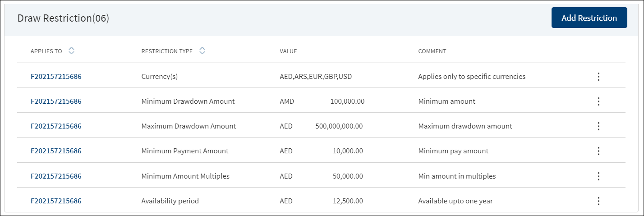The height and width of the screenshot is (216, 644).
Task: Click the Add Restriction button
Action: pyautogui.click(x=589, y=18)
